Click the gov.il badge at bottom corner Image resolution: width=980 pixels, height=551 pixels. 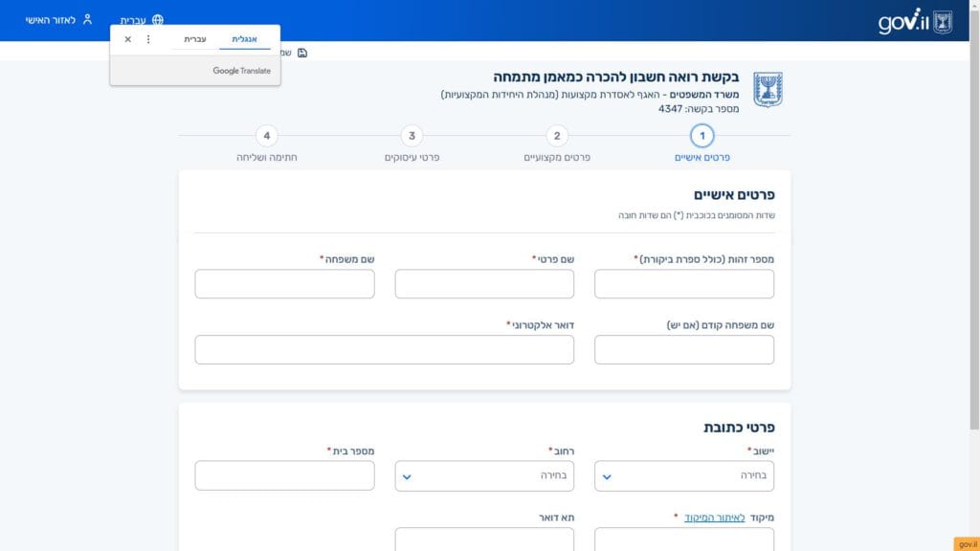pyautogui.click(x=966, y=543)
